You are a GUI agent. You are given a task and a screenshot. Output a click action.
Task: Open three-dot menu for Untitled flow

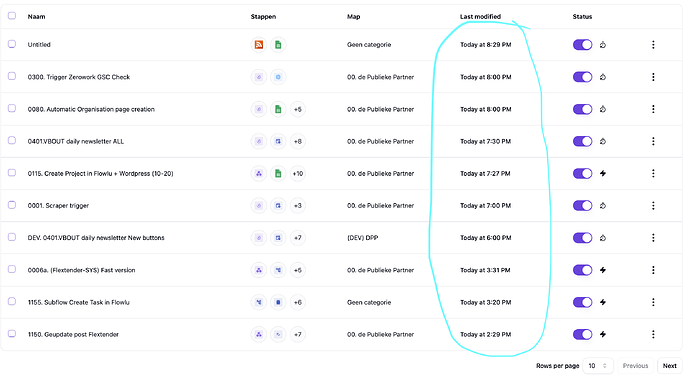(x=653, y=44)
